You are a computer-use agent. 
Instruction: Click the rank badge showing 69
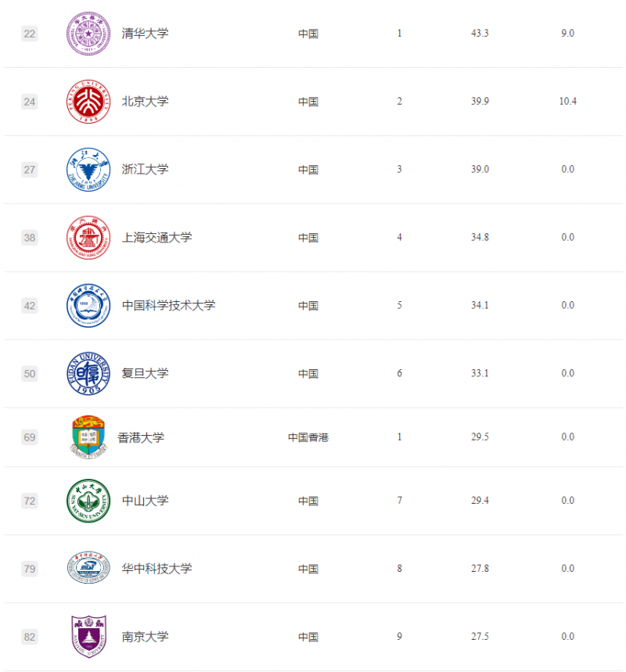(30, 437)
